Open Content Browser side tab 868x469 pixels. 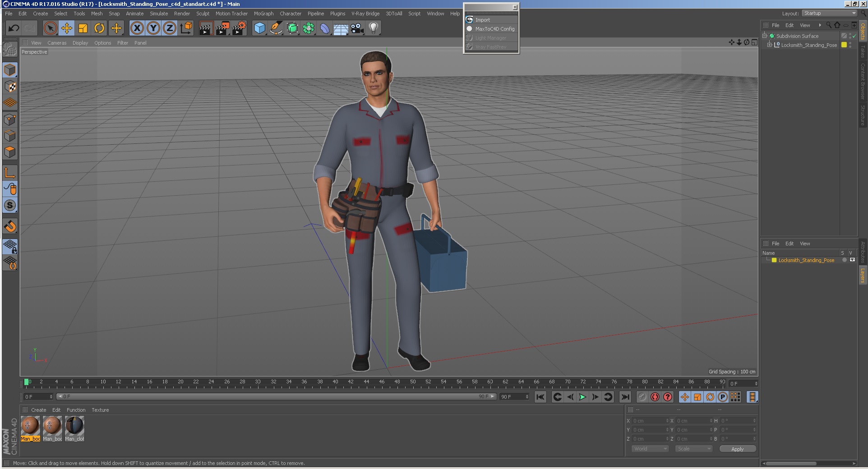(x=863, y=81)
